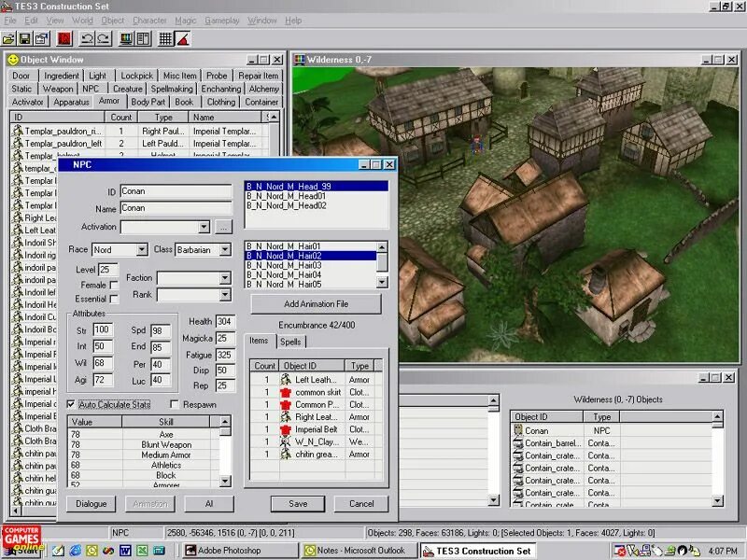Select the Items tab in NPC dialog

click(x=259, y=341)
